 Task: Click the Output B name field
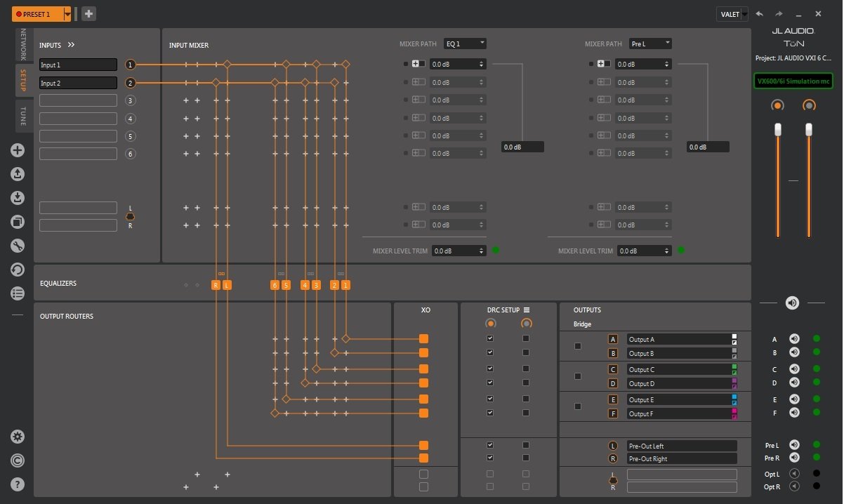[679, 354]
